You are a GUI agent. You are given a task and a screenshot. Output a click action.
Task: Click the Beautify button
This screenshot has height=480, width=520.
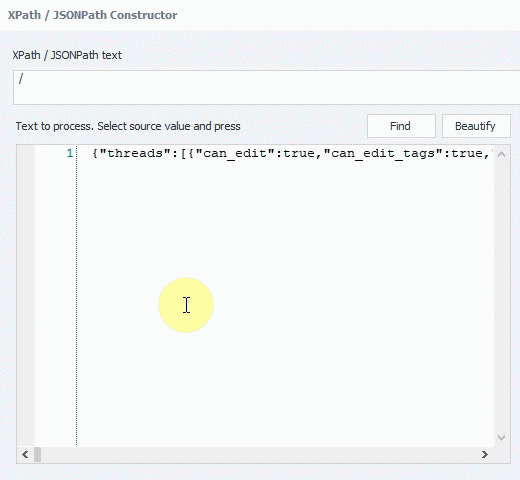[476, 126]
